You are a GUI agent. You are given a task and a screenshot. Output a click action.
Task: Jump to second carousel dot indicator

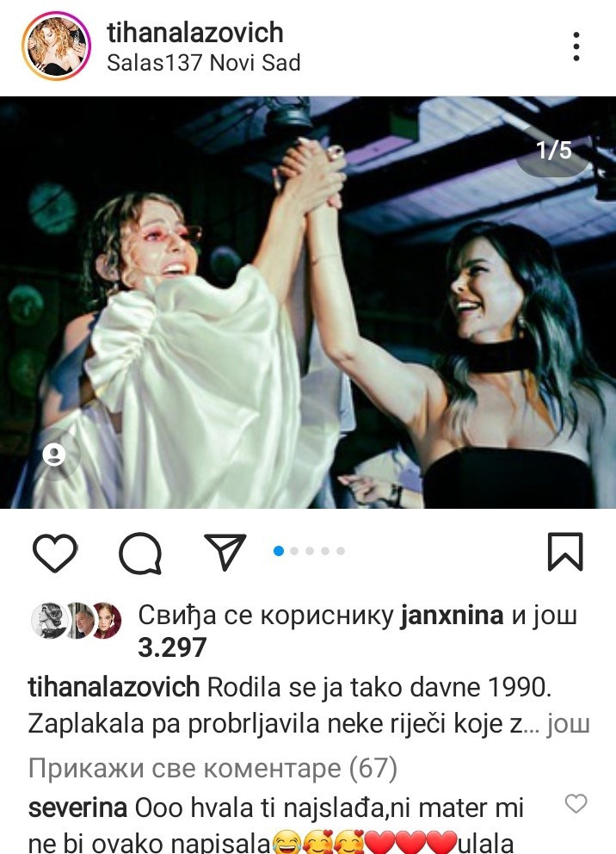pos(294,551)
